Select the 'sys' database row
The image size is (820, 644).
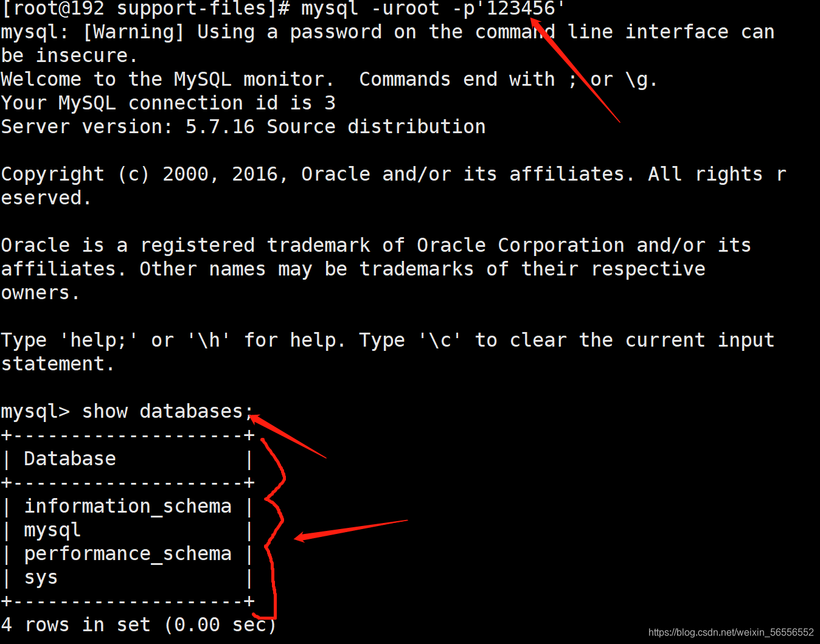pos(128,578)
